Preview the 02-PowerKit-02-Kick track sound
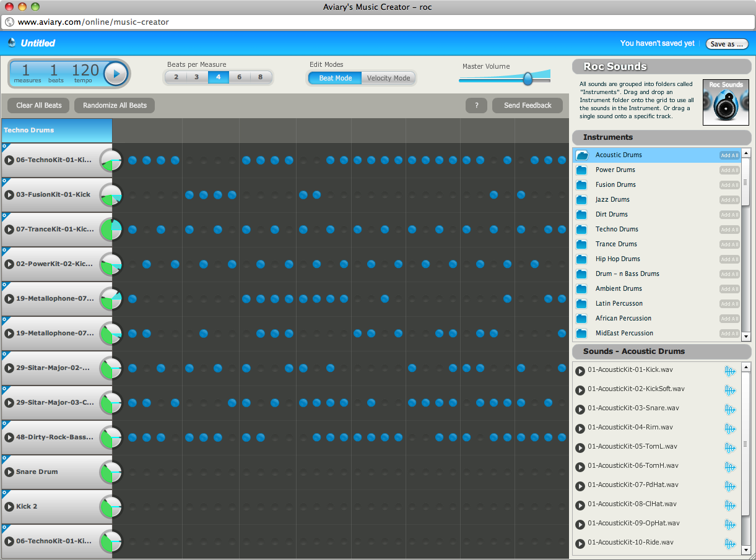Image resolution: width=756 pixels, height=560 pixels. (9, 264)
